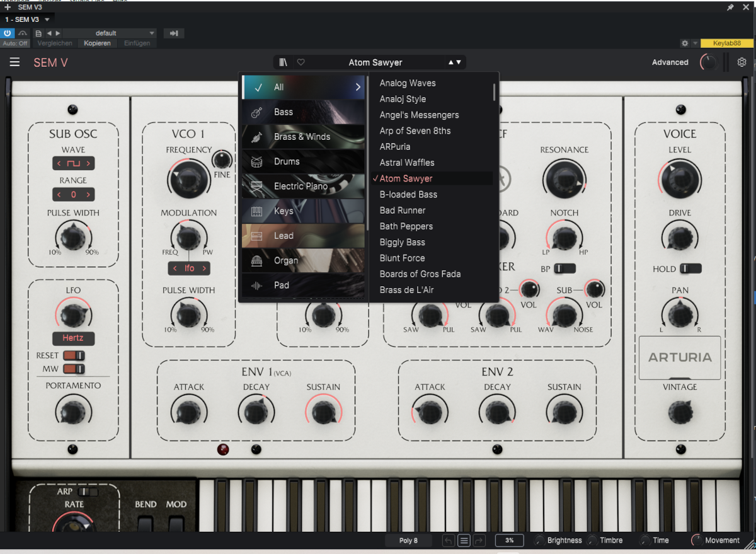The width and height of the screenshot is (756, 554).
Task: Choose the 'Astral Waffles' preset from list
Action: 407,163
